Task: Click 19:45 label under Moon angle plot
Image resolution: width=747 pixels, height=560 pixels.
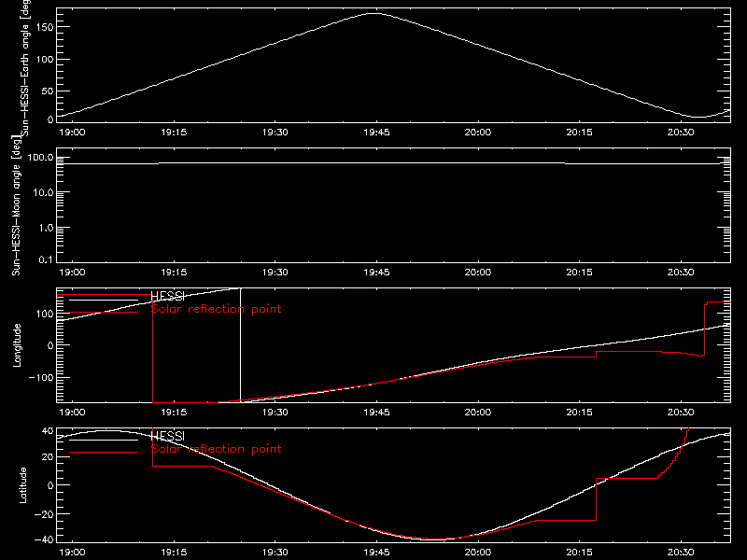Action: (376, 272)
